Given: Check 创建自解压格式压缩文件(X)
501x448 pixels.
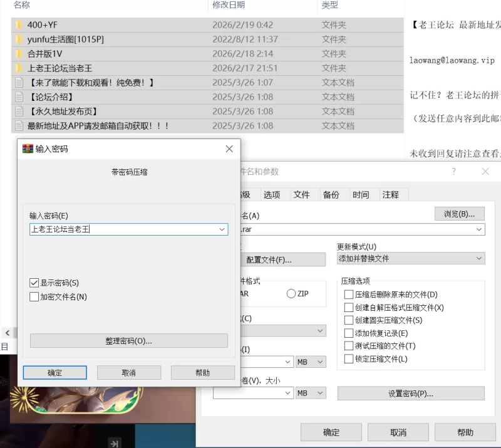Looking at the screenshot, I should point(349,307).
